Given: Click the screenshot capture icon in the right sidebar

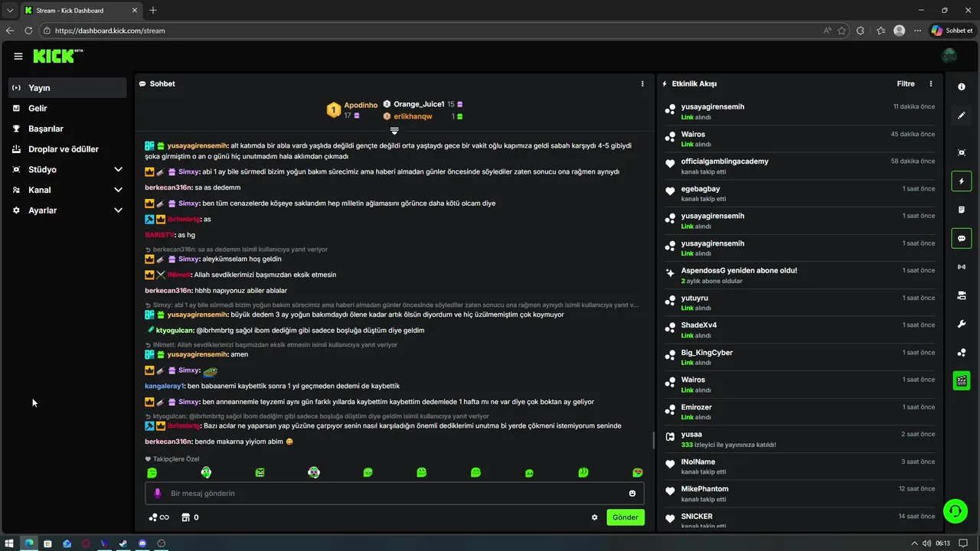Looking at the screenshot, I should pyautogui.click(x=962, y=152).
